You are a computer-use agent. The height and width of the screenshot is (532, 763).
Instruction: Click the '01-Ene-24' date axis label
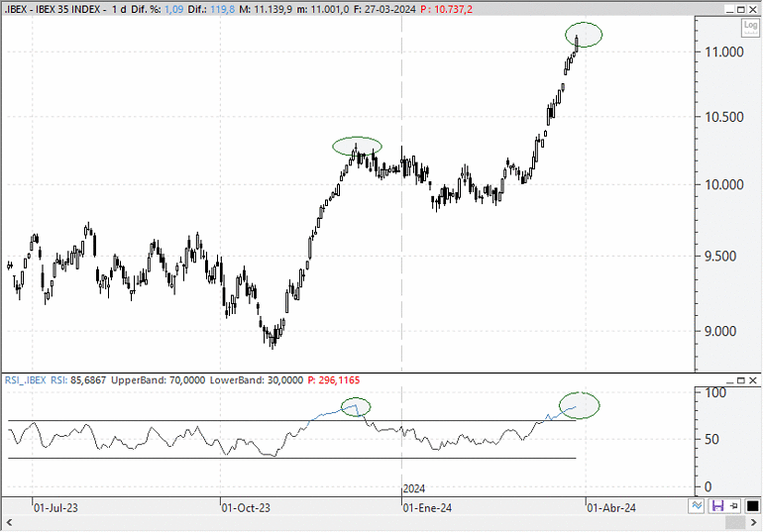427,508
